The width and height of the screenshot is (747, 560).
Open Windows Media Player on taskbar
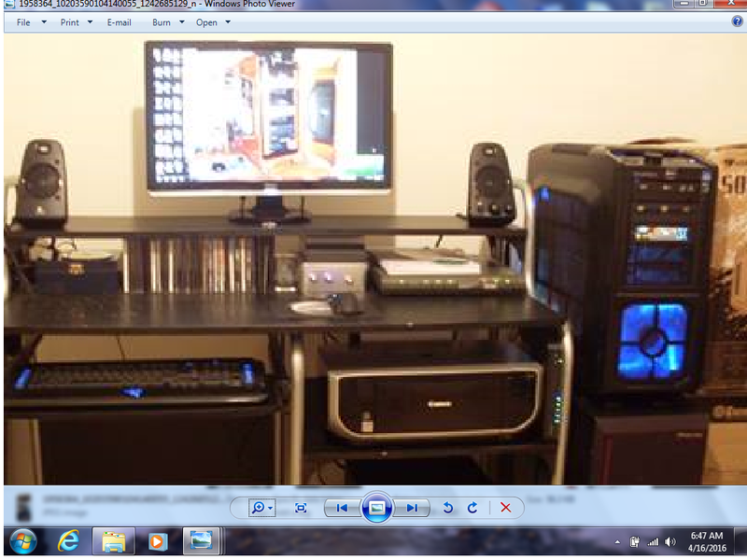(x=157, y=541)
